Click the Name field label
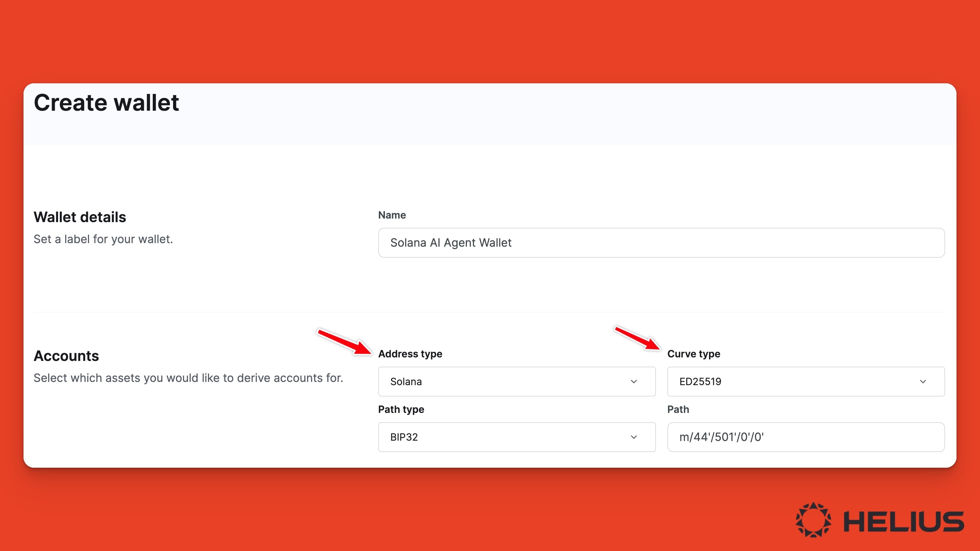Screen dimensions: 980x551 tap(391, 215)
